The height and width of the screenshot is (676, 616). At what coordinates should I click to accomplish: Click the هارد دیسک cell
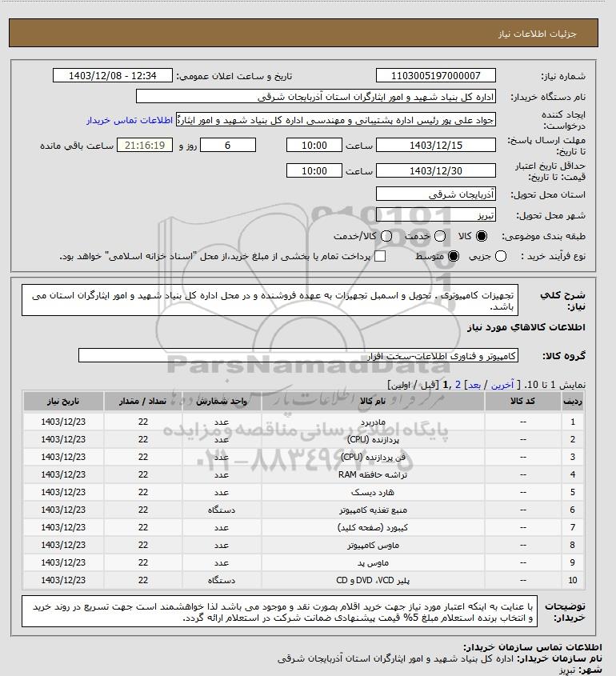[373, 492]
